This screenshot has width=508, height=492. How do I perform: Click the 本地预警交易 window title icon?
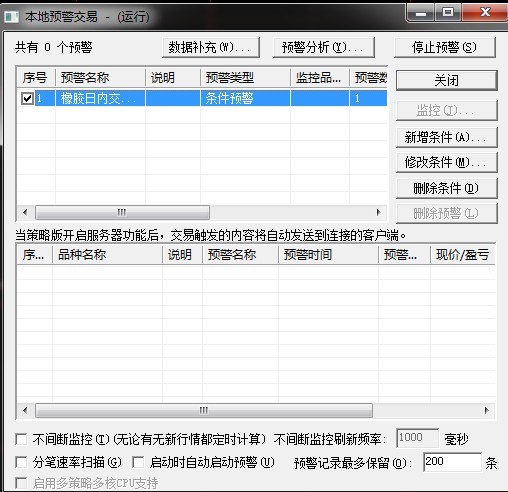click(x=11, y=16)
